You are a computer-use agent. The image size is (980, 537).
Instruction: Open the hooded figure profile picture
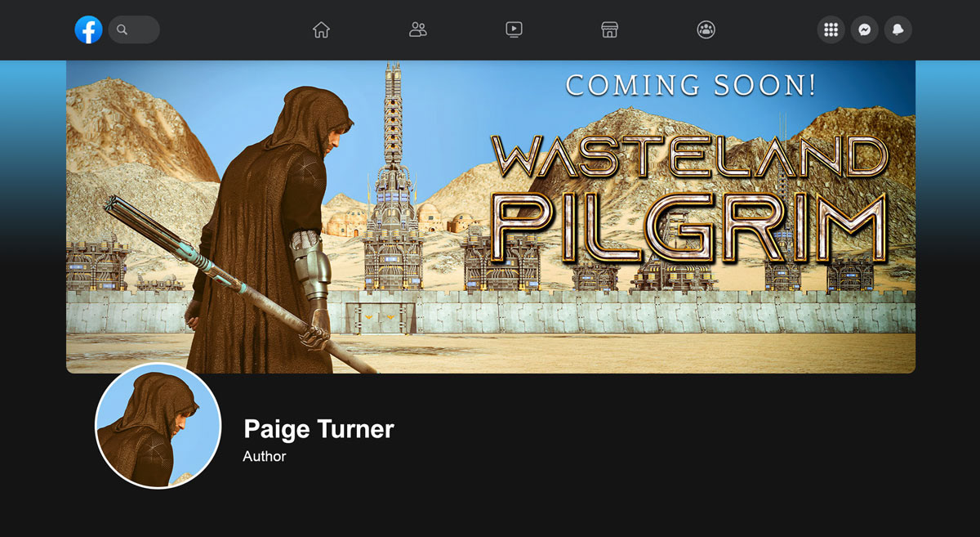158,426
